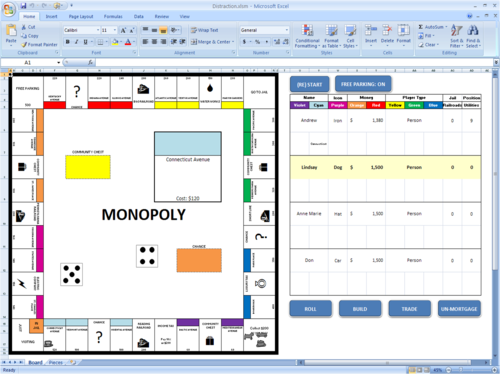Screen dimensions: 500x374
Task: Click the formula bar input field
Action: (294, 62)
